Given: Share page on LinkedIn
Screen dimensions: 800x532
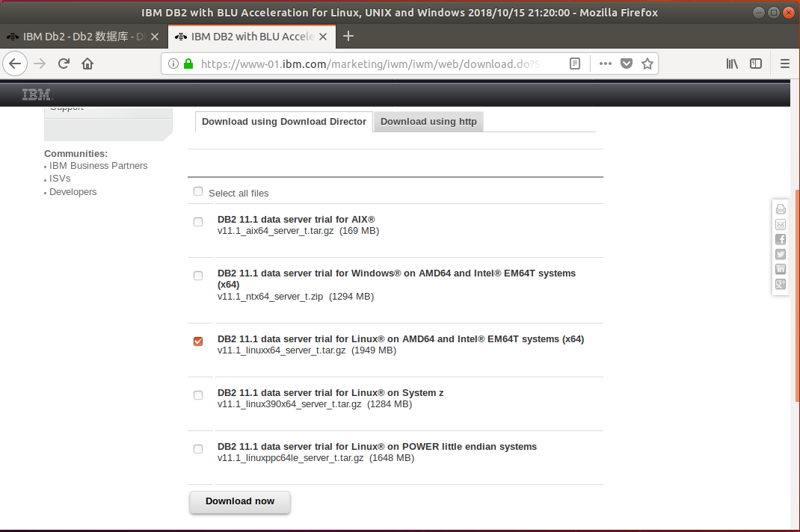Looking at the screenshot, I should pos(781,269).
